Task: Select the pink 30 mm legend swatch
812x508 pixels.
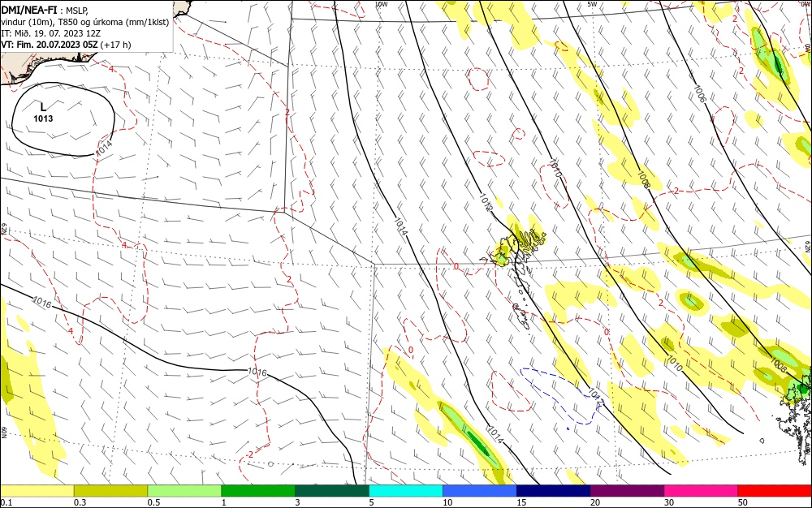Action: click(701, 491)
